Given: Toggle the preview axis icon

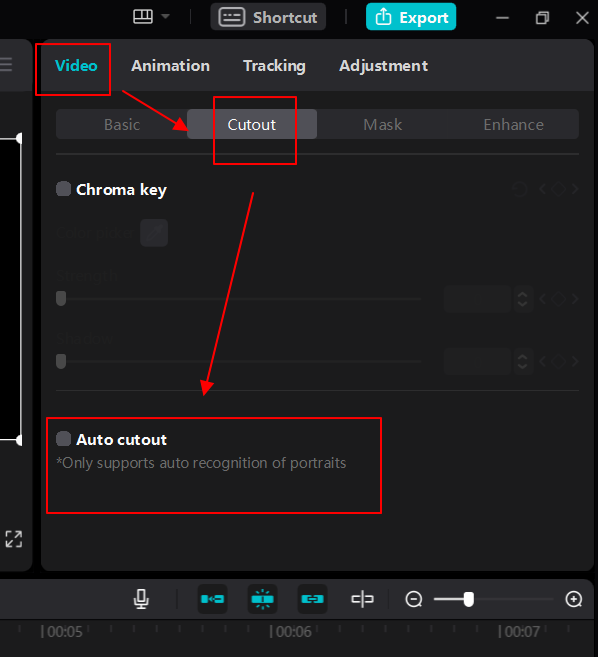Looking at the screenshot, I should [x=362, y=599].
